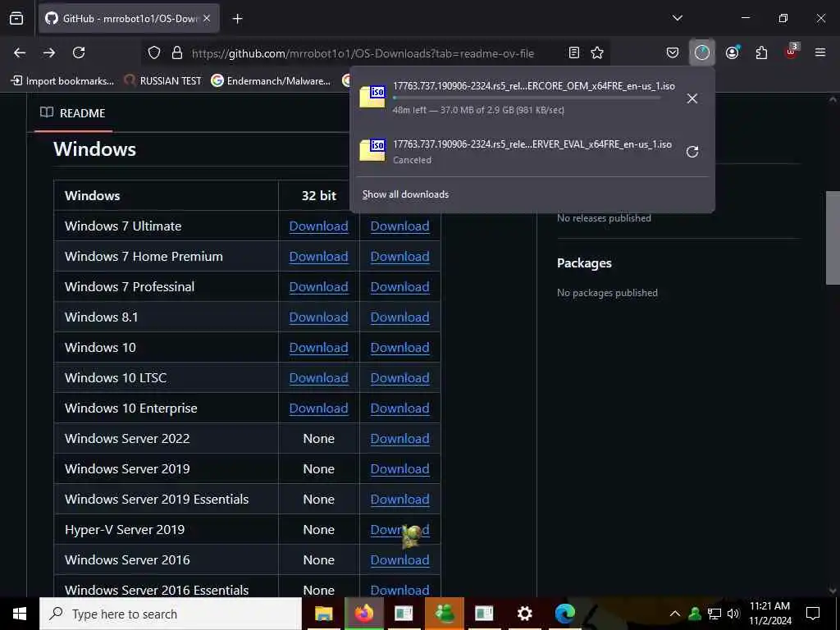
Task: Open green people app icon in taskbar
Action: click(444, 614)
